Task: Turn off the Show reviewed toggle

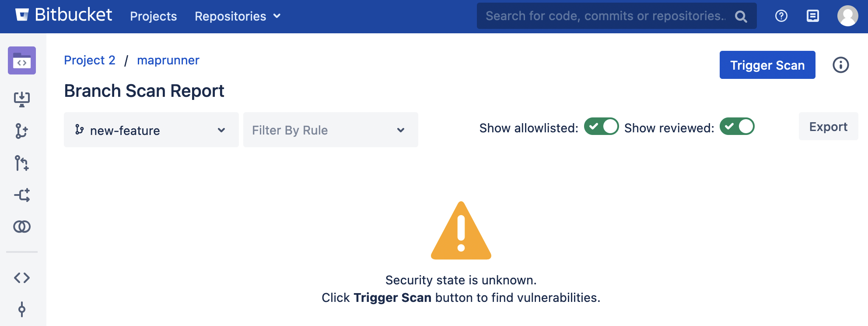Action: tap(737, 127)
